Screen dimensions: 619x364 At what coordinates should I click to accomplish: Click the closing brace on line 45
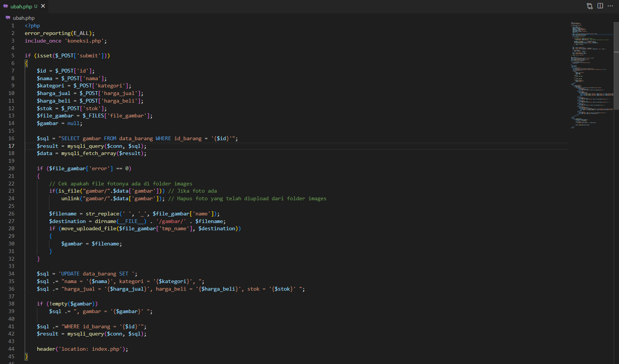pos(26,357)
